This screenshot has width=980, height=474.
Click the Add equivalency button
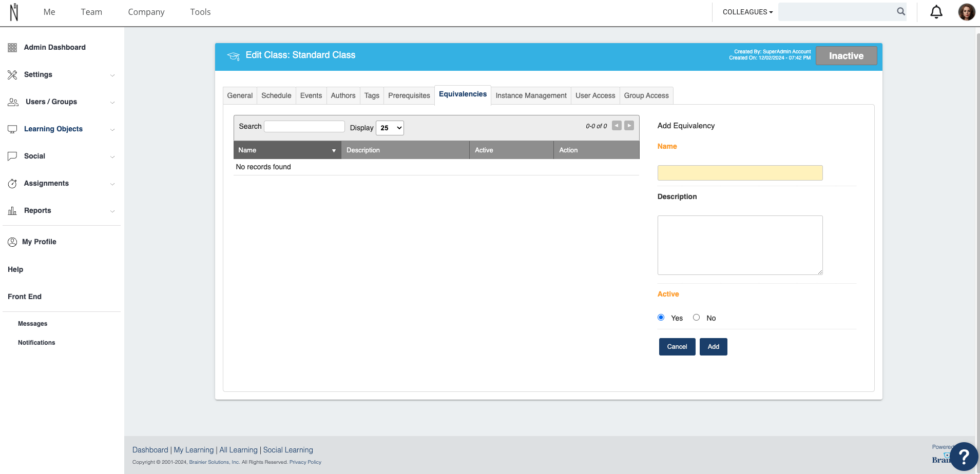tap(714, 347)
